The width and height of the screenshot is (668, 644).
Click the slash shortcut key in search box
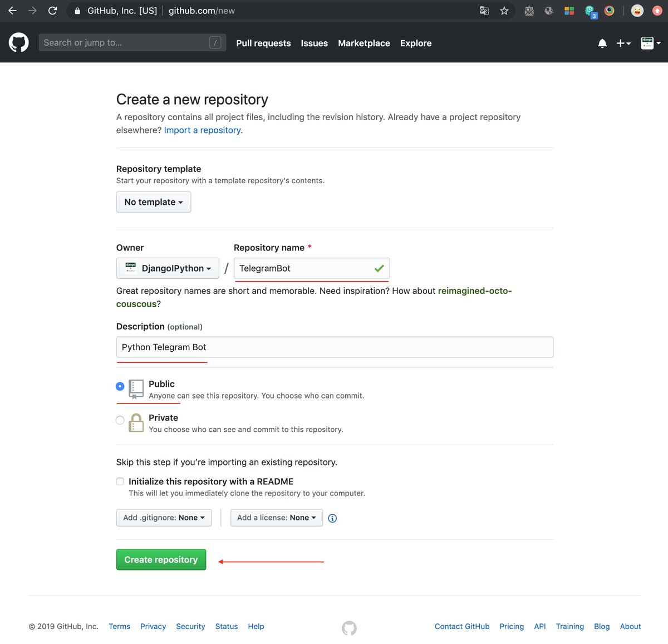[x=215, y=42]
